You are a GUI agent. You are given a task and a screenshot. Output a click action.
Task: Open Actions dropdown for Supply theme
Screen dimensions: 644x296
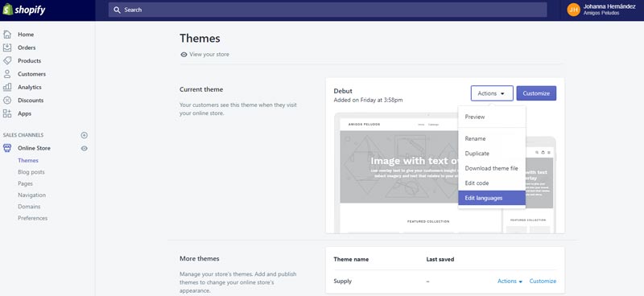510,282
